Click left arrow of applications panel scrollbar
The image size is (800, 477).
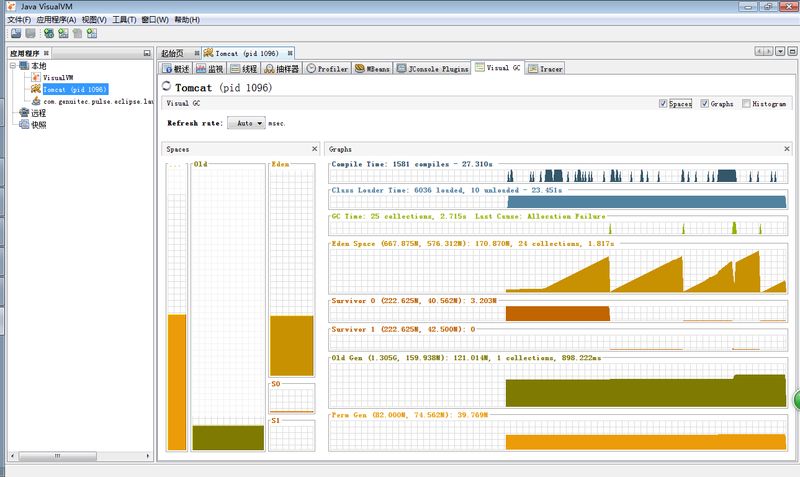coord(13,456)
